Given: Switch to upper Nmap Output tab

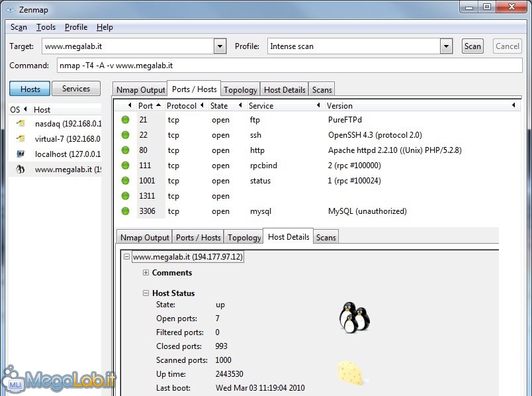Looking at the screenshot, I should coord(140,89).
